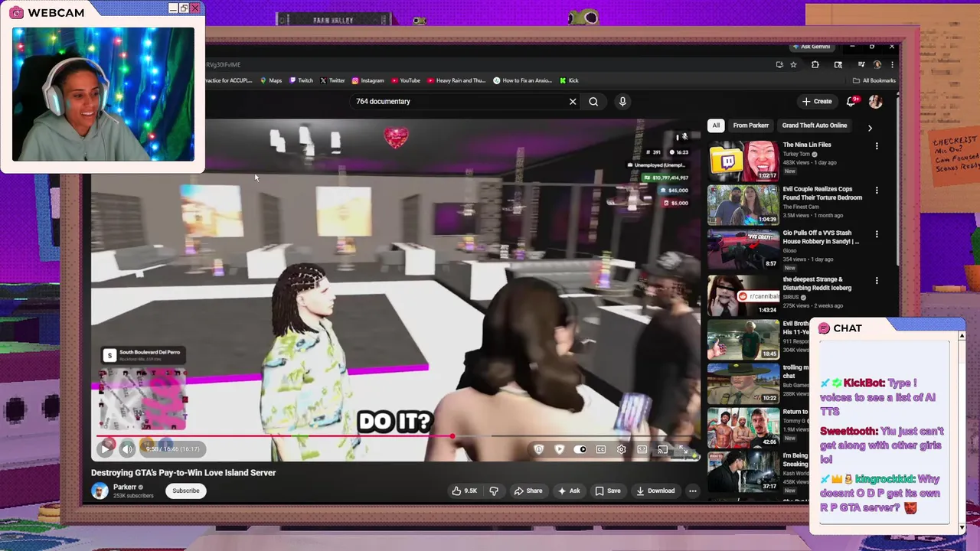The image size is (980, 551).
Task: Open options for The Nina Lin Files
Action: (877, 145)
